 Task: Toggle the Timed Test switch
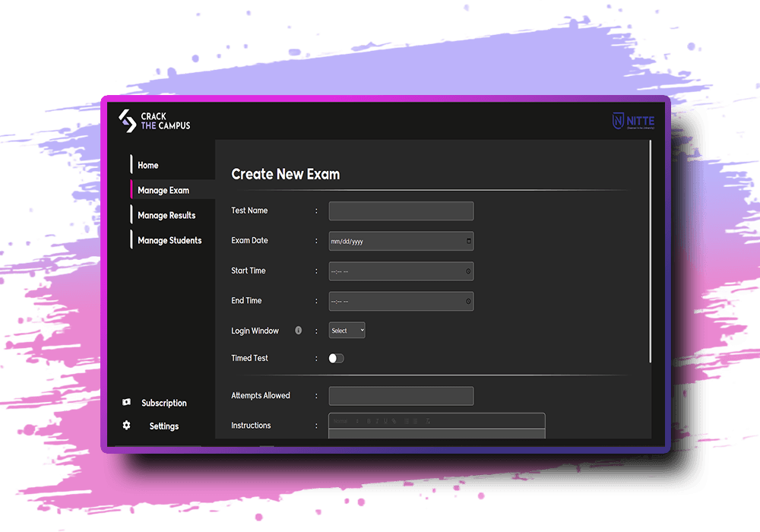tap(337, 359)
